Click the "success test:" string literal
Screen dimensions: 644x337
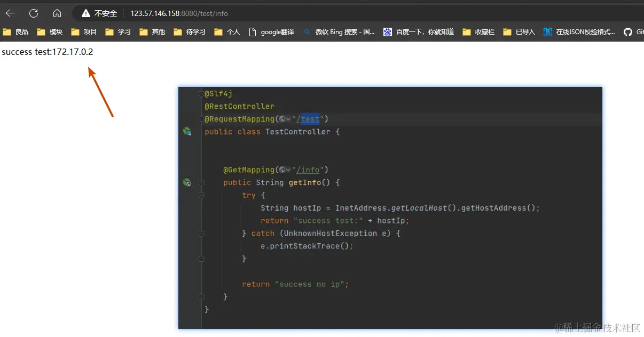(x=328, y=221)
